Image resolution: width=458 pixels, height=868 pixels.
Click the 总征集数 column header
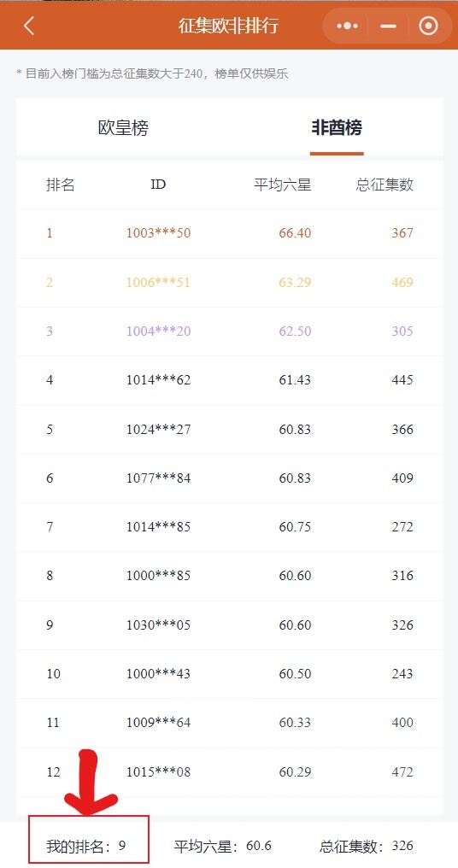point(385,185)
